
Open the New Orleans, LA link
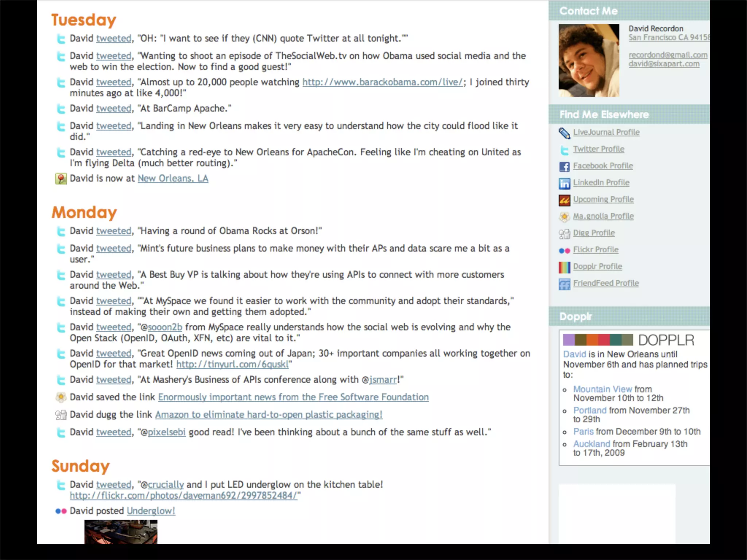pos(173,178)
